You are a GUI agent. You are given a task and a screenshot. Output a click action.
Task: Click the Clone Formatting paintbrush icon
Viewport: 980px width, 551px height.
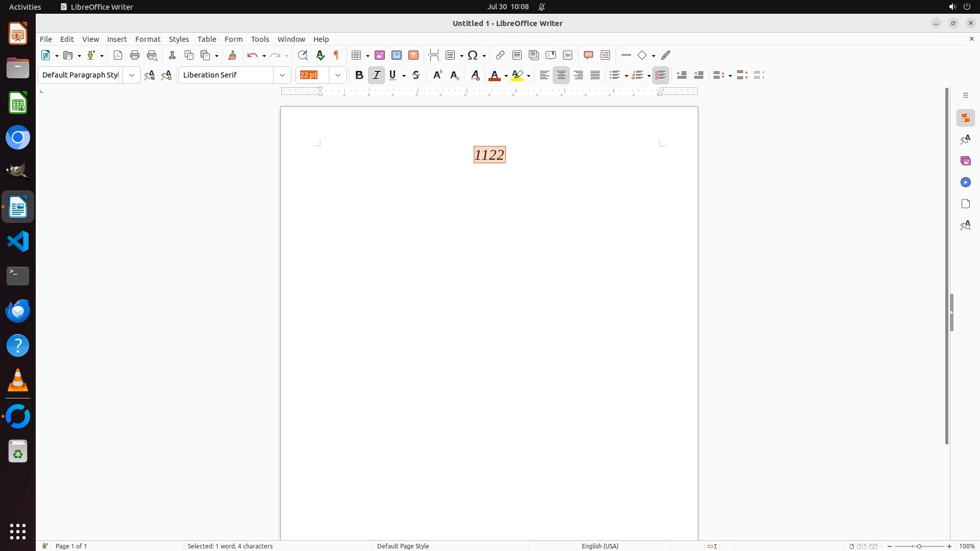(x=232, y=56)
